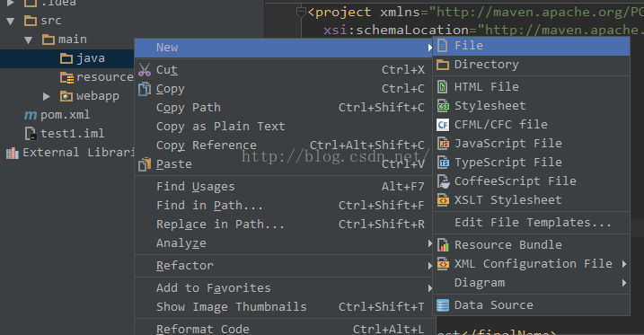Click the Ctrl+Shift+C shortcut of Copy Path

tap(382, 108)
